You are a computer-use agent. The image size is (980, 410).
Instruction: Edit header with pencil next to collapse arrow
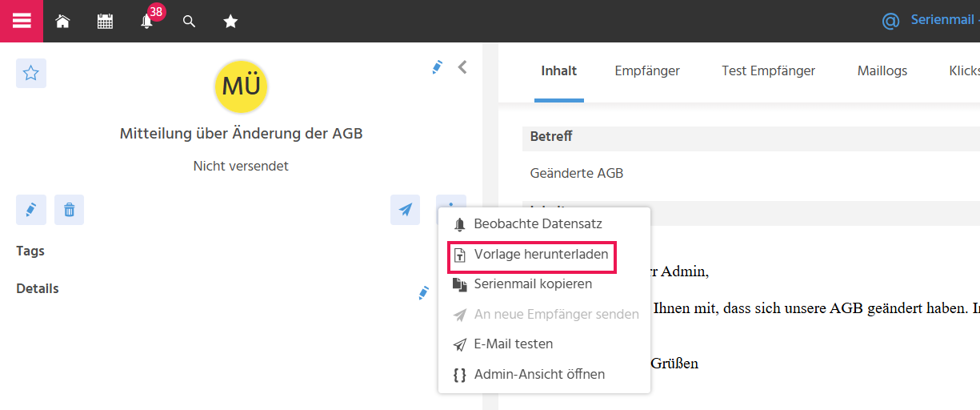pyautogui.click(x=437, y=68)
